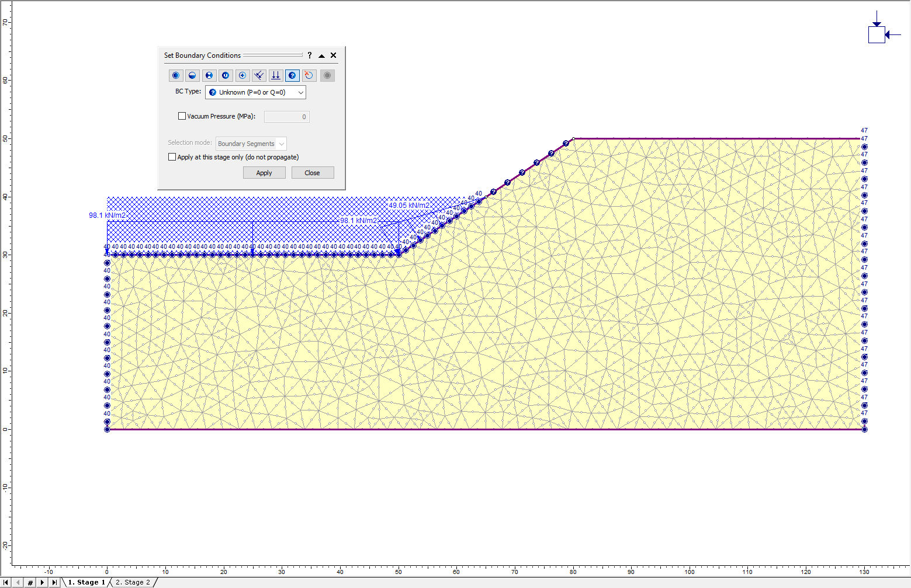Select the Stage 1 tab

pyautogui.click(x=86, y=582)
